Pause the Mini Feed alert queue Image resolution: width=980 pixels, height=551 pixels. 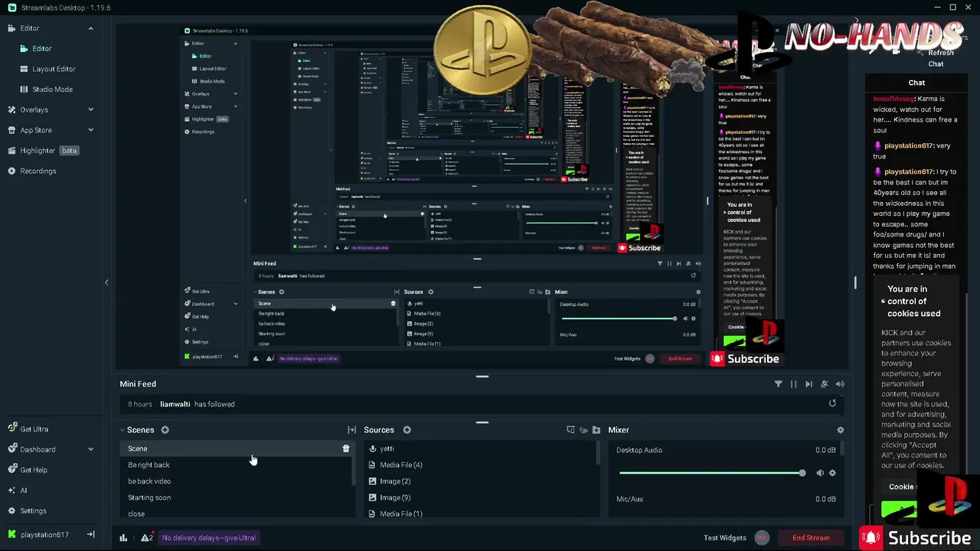coord(793,384)
